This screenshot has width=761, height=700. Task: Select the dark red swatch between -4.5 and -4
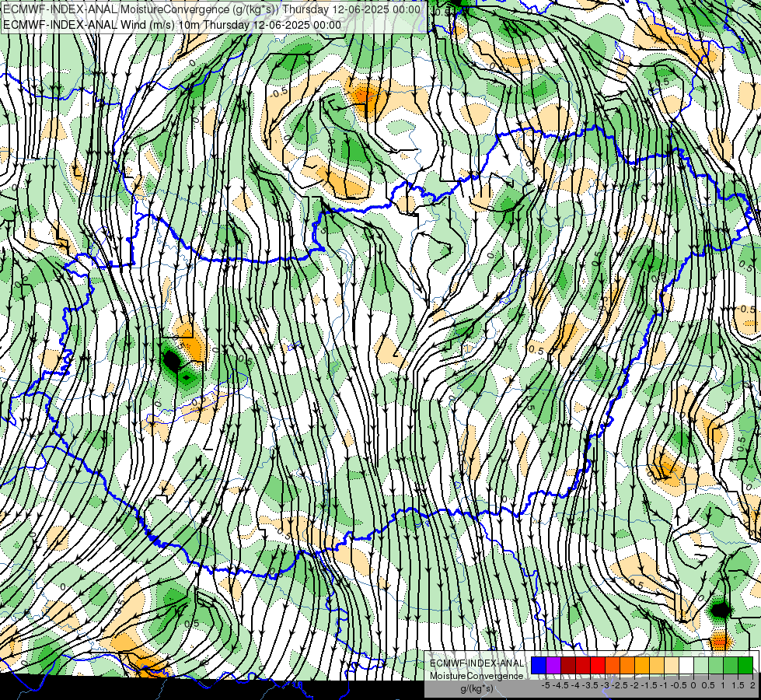point(568,665)
